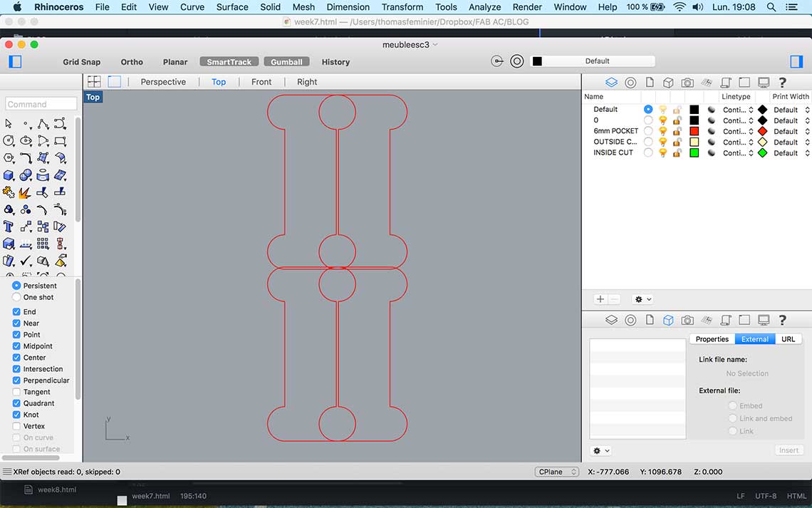Open the display monitor icon in upper inspector
Viewport: 812px width, 508px height.
point(764,83)
